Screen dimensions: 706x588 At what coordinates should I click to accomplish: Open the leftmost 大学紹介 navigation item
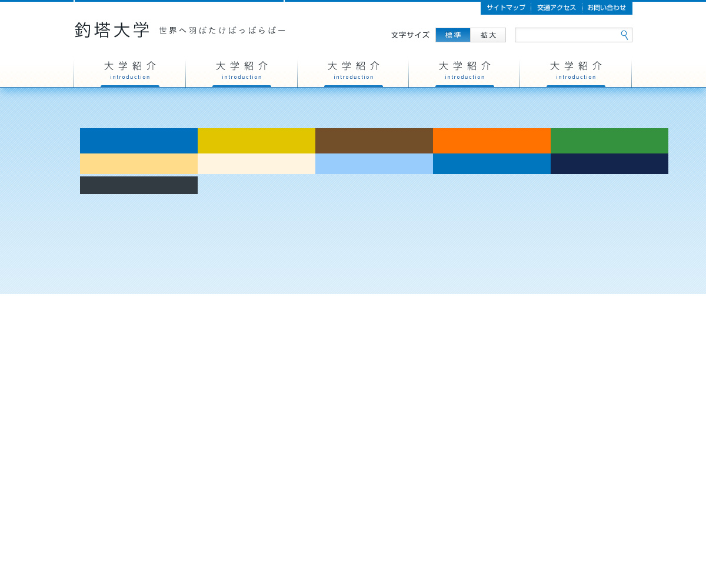[130, 71]
